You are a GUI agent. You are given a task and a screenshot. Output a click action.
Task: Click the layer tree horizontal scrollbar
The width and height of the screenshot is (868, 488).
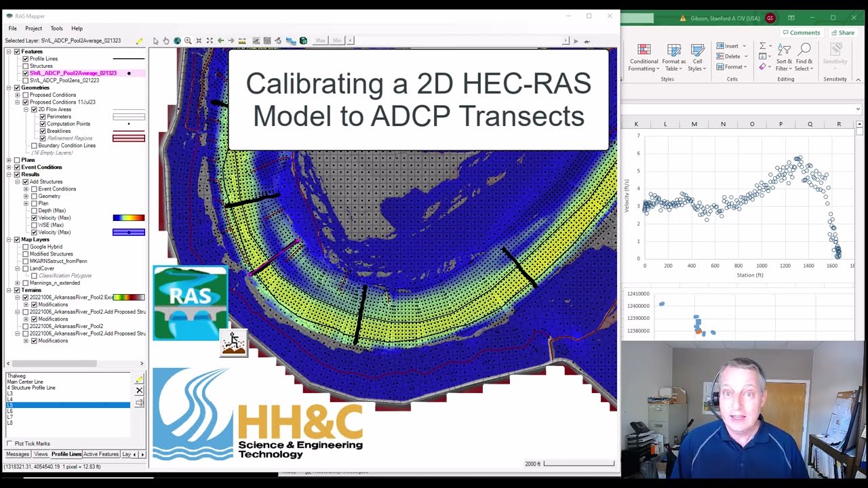(x=75, y=363)
